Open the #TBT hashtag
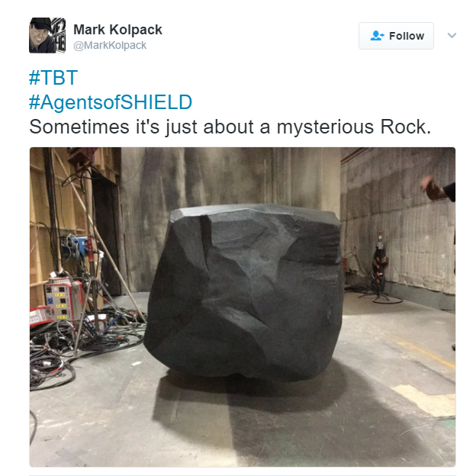This screenshot has width=473, height=476. 53,77
